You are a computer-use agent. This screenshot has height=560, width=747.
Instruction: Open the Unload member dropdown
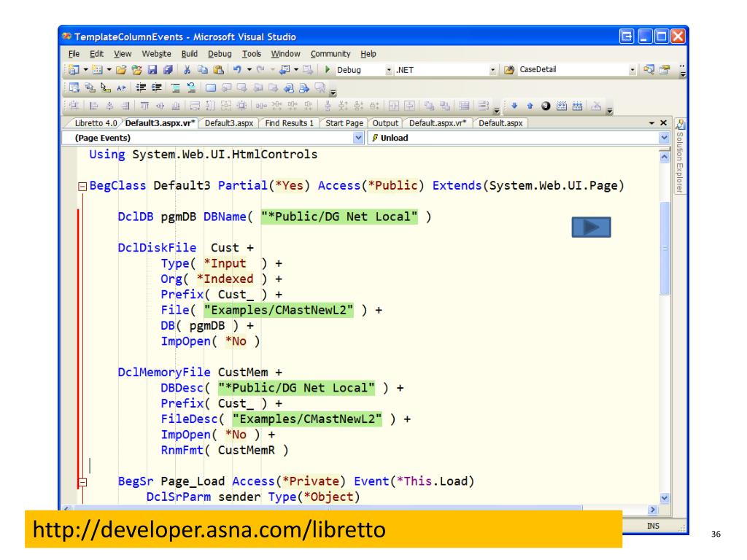(x=664, y=138)
